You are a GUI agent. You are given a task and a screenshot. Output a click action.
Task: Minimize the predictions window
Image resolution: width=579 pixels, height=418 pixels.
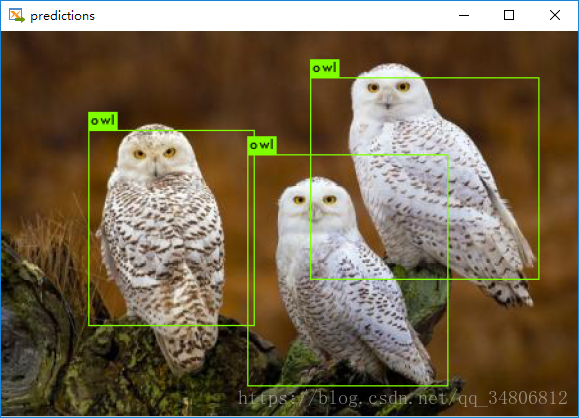coord(464,16)
